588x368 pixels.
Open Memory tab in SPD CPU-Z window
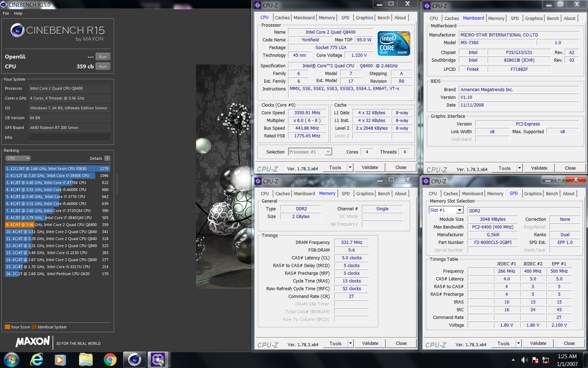pyautogui.click(x=495, y=194)
